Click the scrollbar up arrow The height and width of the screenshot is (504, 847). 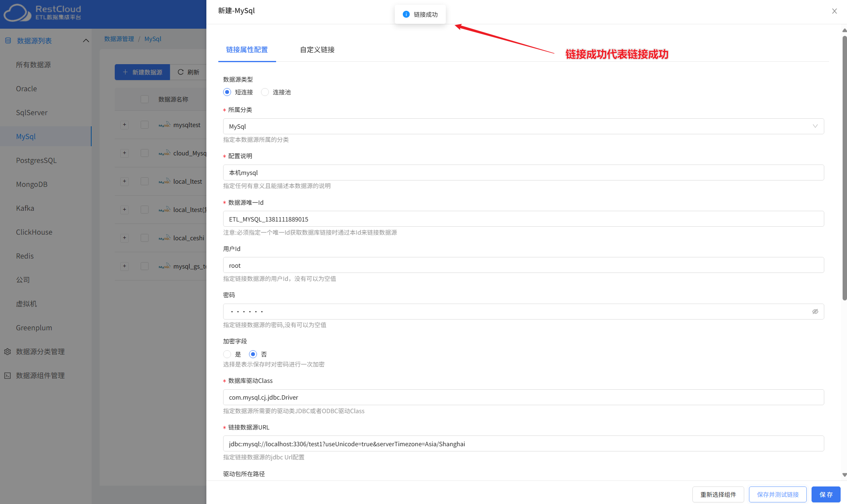click(x=845, y=30)
